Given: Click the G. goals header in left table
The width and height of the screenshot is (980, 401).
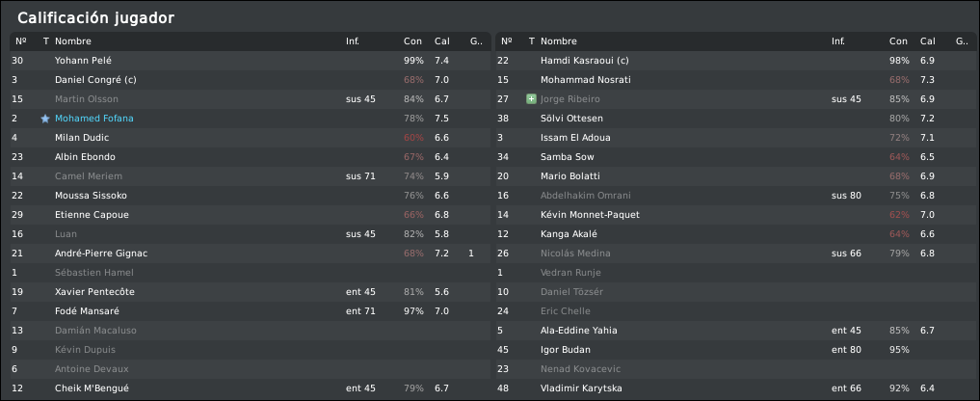Looking at the screenshot, I should click(x=475, y=41).
